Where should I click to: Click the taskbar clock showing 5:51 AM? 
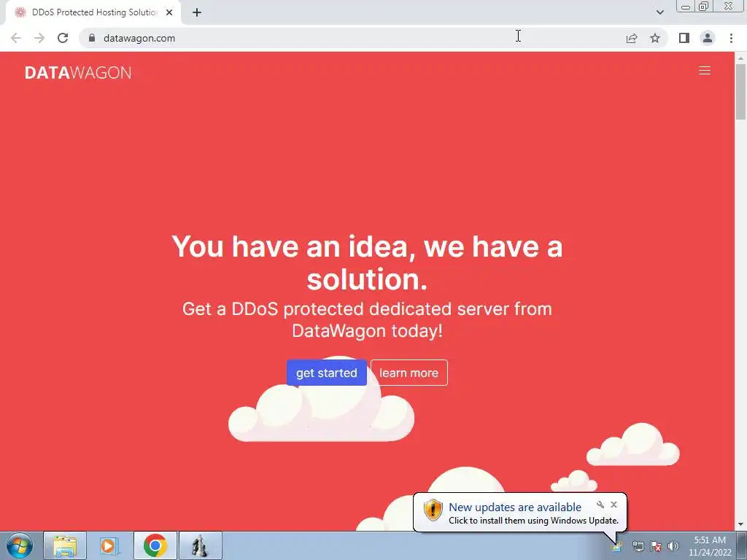710,546
